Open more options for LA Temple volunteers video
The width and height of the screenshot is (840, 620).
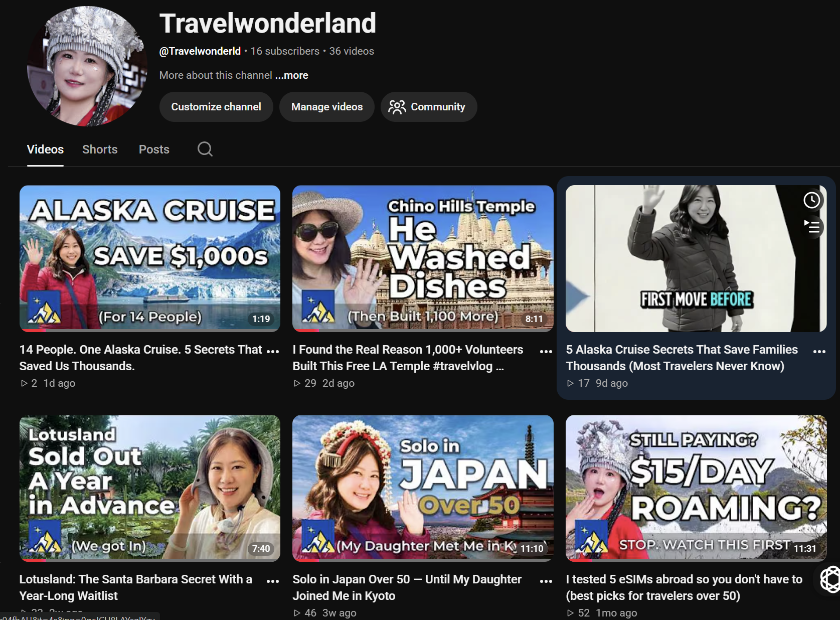[546, 351]
